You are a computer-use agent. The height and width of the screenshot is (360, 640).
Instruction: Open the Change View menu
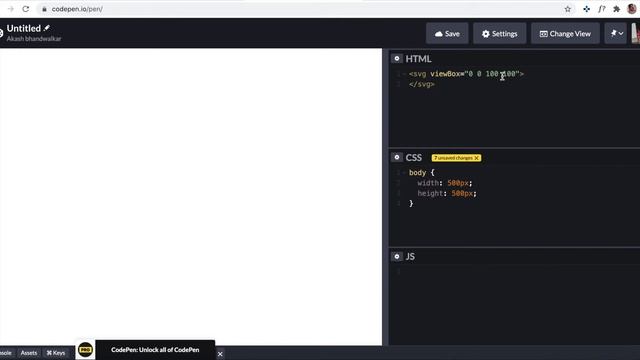pyautogui.click(x=565, y=34)
